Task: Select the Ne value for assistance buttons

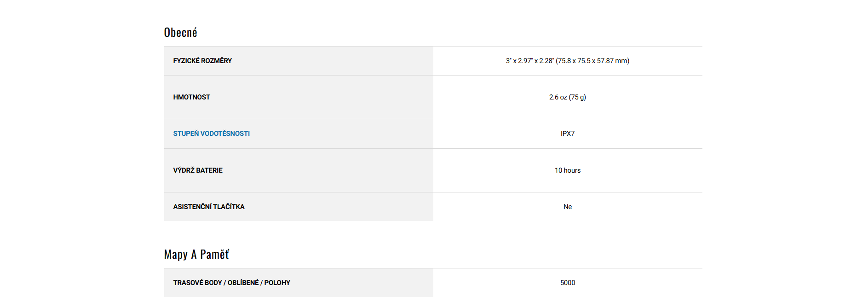Action: tap(568, 207)
